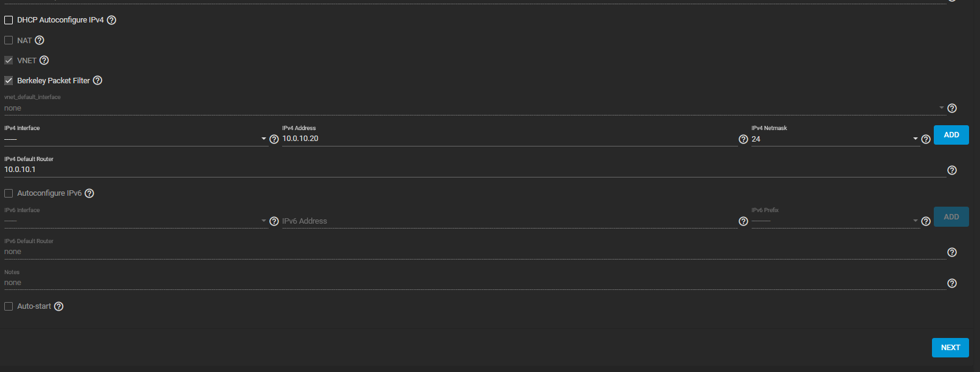Open the vnet_default_interface dropdown

[475, 108]
